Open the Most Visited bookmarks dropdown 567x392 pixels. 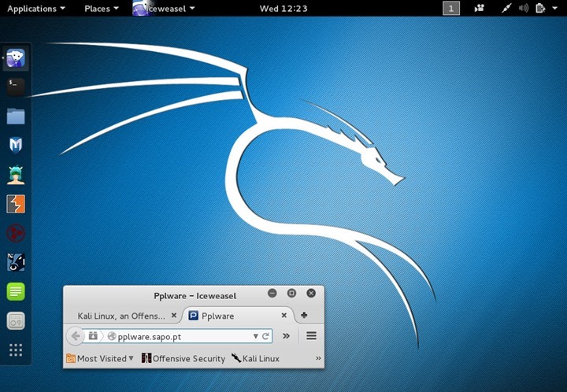coord(100,358)
